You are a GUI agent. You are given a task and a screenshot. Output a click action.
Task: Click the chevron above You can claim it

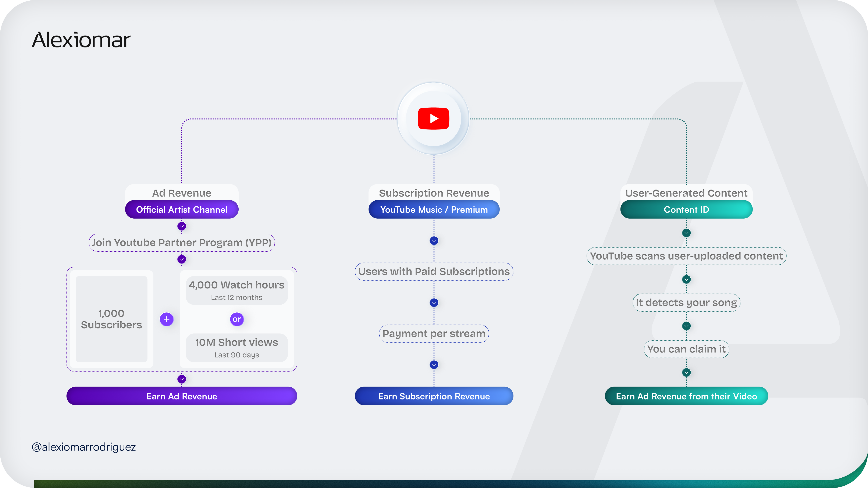tap(686, 326)
